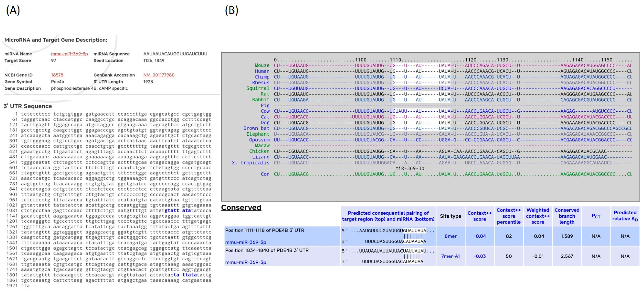The height and width of the screenshot is (293, 644).
Task: Click the mmu-miR-369-3p miRNA name link
Action: coord(69,54)
